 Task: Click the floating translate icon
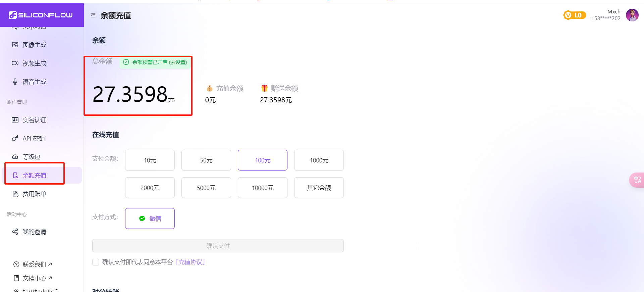[x=637, y=180]
